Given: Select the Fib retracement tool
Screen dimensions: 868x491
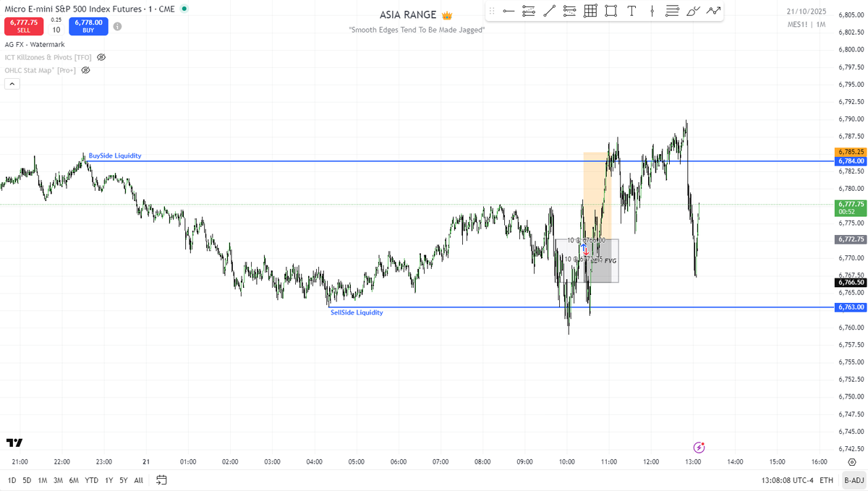Looking at the screenshot, I should click(x=570, y=11).
